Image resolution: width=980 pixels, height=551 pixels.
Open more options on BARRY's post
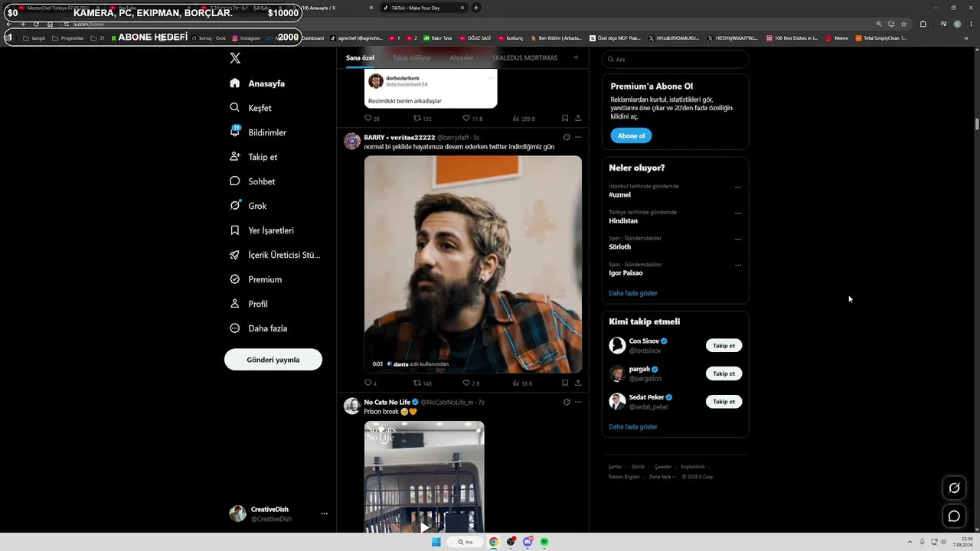[578, 138]
